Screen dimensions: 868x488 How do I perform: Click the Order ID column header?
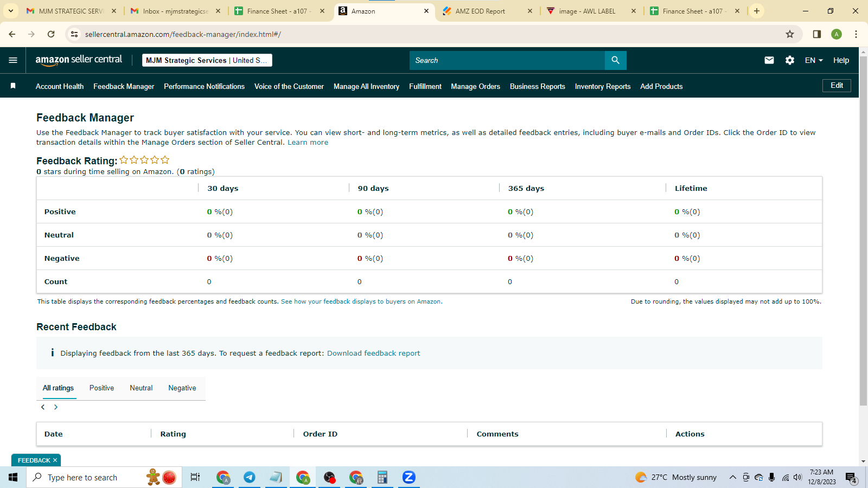[320, 434]
